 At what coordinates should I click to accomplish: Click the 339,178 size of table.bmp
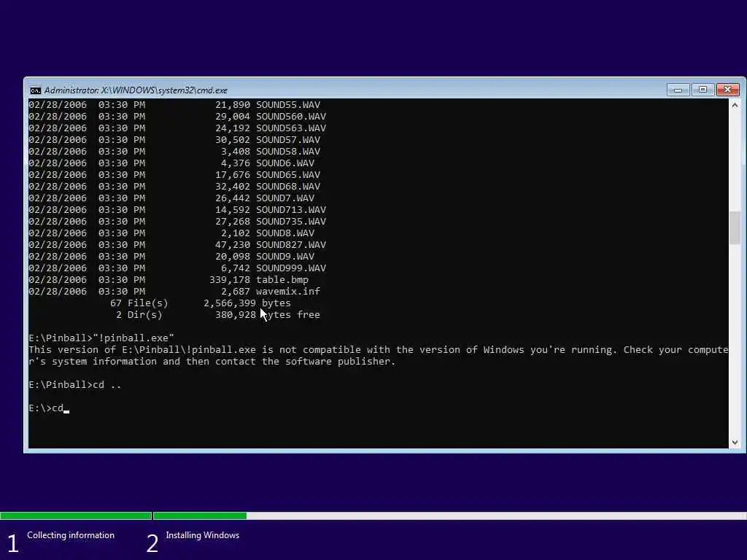point(230,280)
